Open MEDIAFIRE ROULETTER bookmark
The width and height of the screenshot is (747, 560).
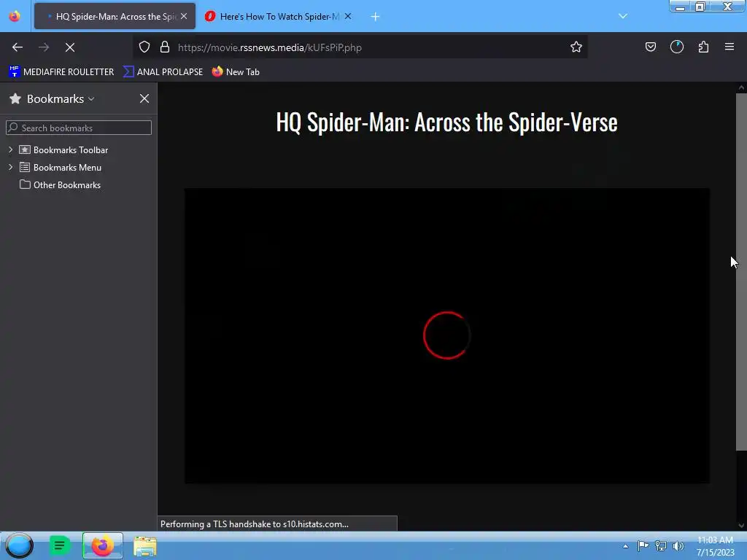click(61, 72)
